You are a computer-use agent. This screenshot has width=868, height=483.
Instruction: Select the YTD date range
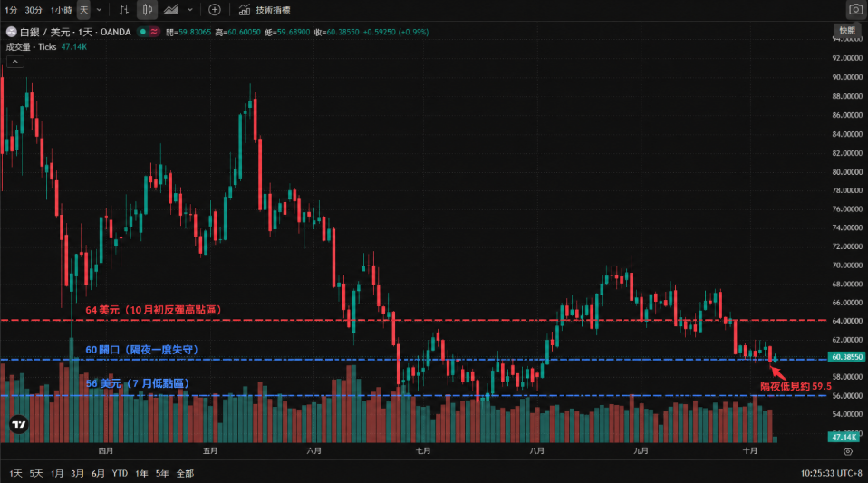point(120,473)
